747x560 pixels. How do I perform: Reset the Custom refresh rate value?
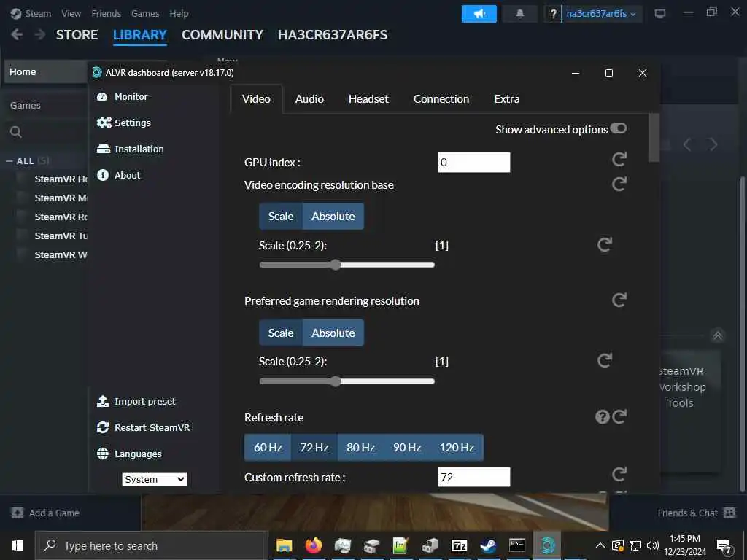619,474
